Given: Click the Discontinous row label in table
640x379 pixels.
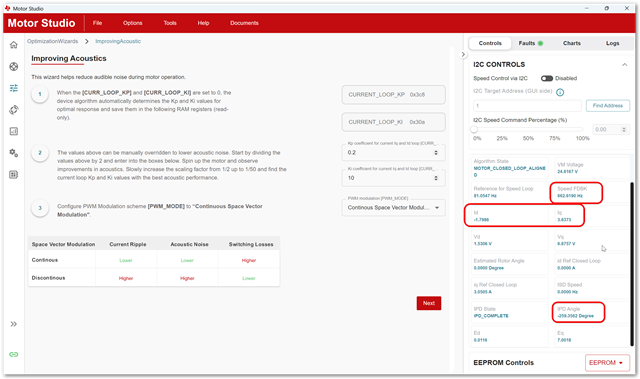Looking at the screenshot, I should tap(49, 278).
